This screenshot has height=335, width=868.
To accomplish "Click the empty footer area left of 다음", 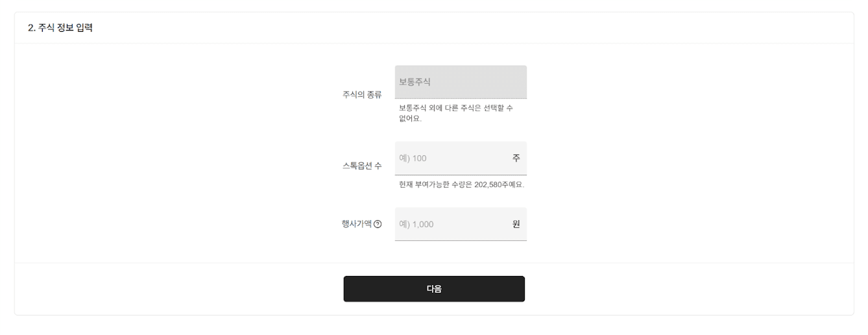I will [179, 289].
